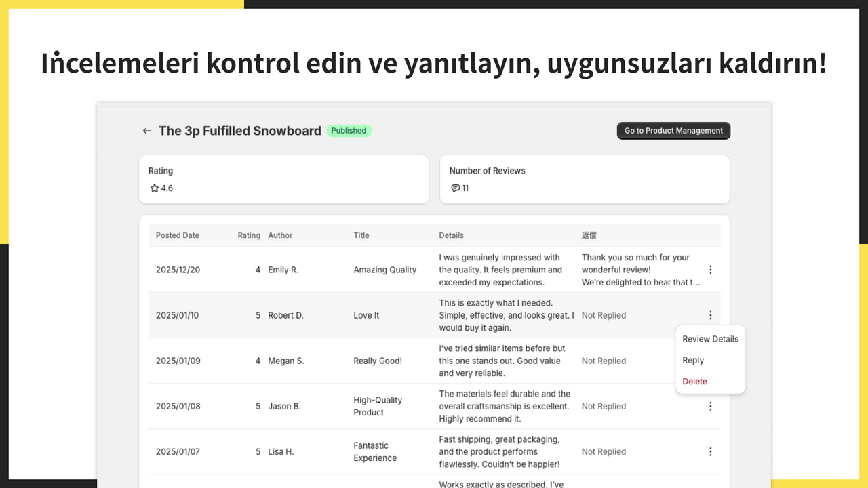Click the Rating column header
Image resolution: width=868 pixels, height=488 pixels.
coord(249,235)
